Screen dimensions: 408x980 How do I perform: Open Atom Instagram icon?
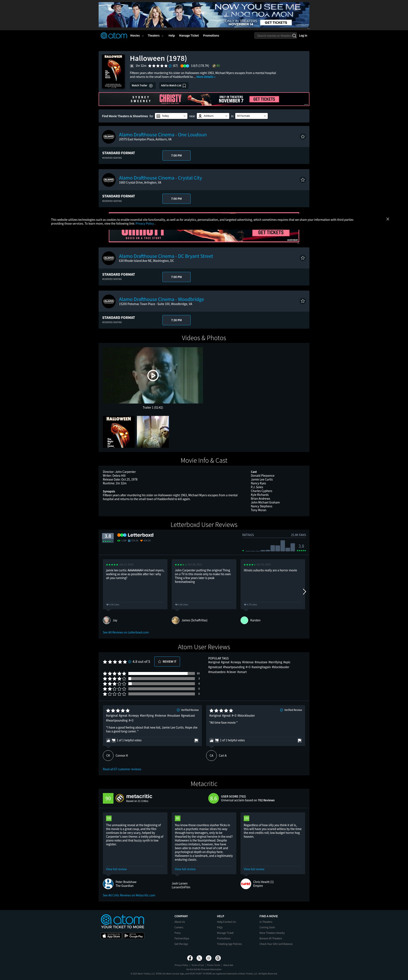[x=208, y=958]
